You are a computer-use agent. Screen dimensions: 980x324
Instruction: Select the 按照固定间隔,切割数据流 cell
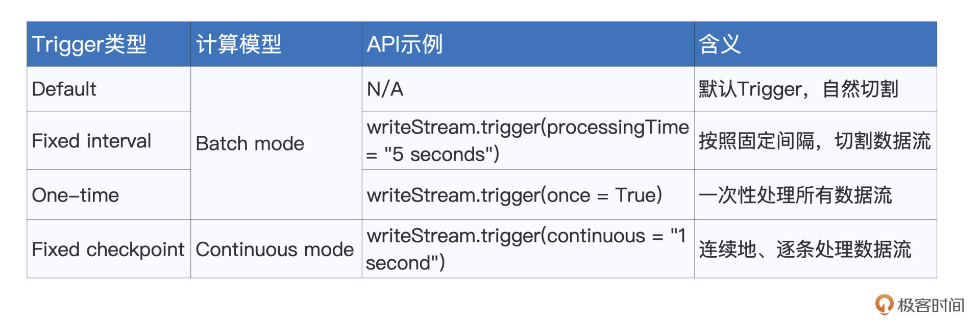(815, 141)
